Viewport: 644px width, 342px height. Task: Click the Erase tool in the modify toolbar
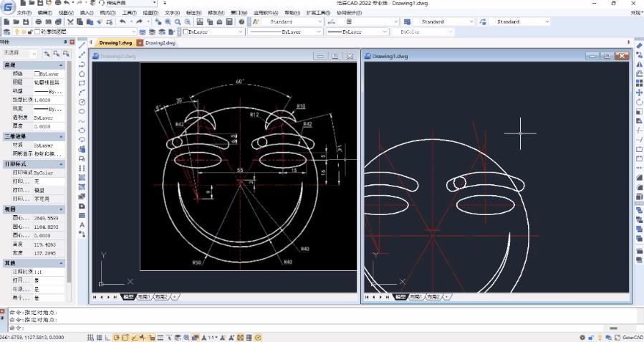point(639,45)
